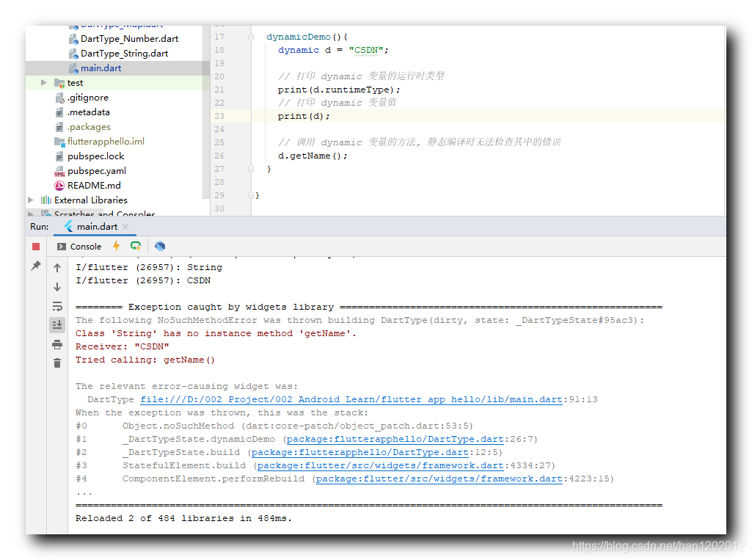The image size is (752, 560).
Task: Click 'I/flutter (26957): String' console line
Action: (x=149, y=267)
